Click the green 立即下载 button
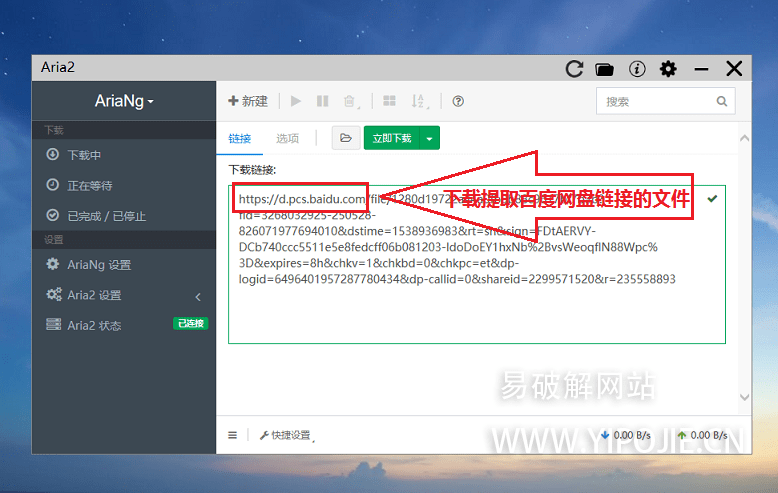Image resolution: width=778 pixels, height=493 pixels. pyautogui.click(x=391, y=138)
